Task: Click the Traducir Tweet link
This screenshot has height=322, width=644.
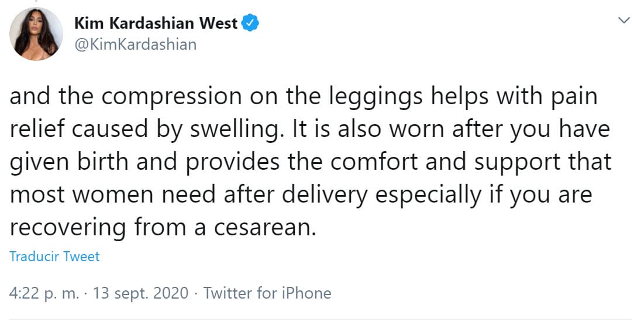Action: (55, 256)
